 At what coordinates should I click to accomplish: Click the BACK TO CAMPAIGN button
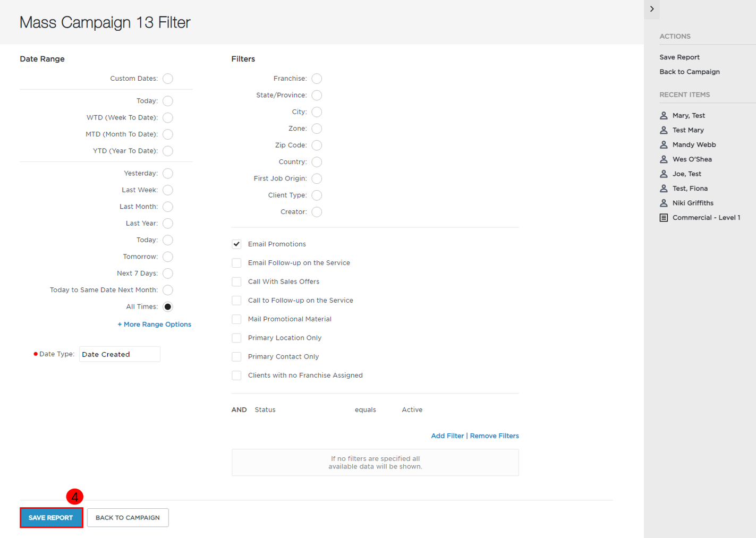(x=128, y=518)
